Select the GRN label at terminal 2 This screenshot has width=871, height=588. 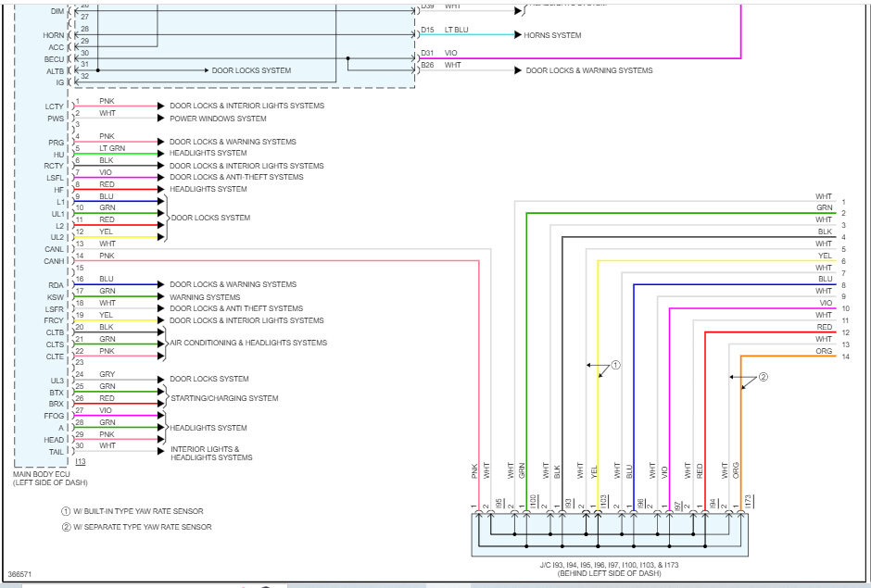click(x=825, y=207)
